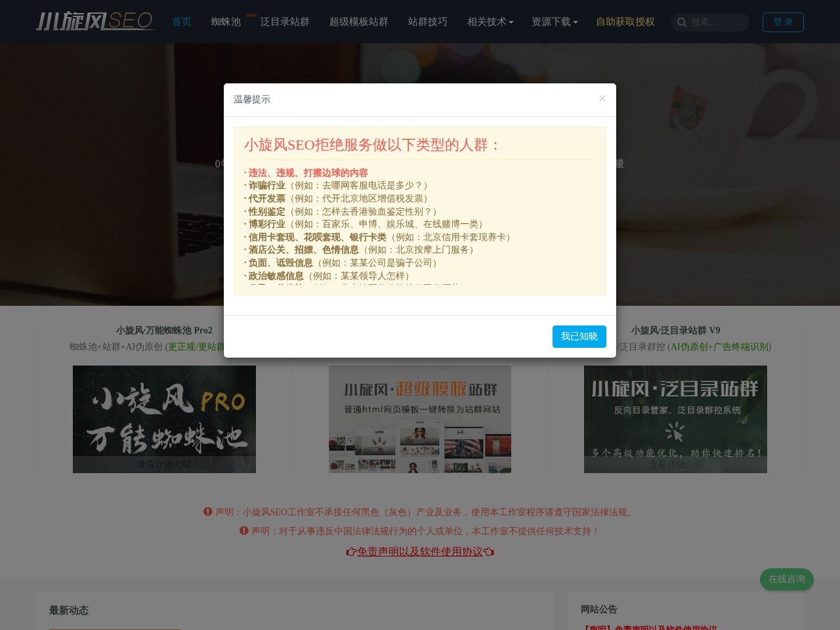The height and width of the screenshot is (630, 840).
Task: Click the 小旋风SEO logo
Action: pos(94,21)
